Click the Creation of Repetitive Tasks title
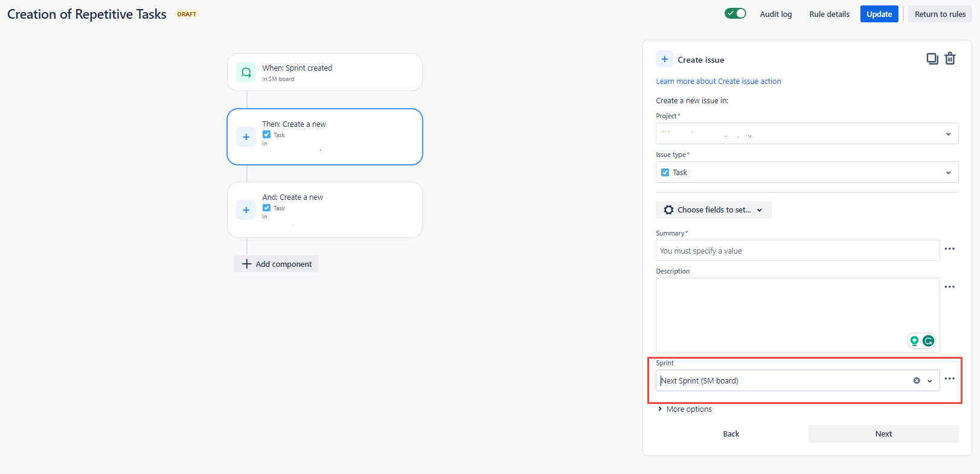This screenshot has height=474, width=980. coord(87,14)
